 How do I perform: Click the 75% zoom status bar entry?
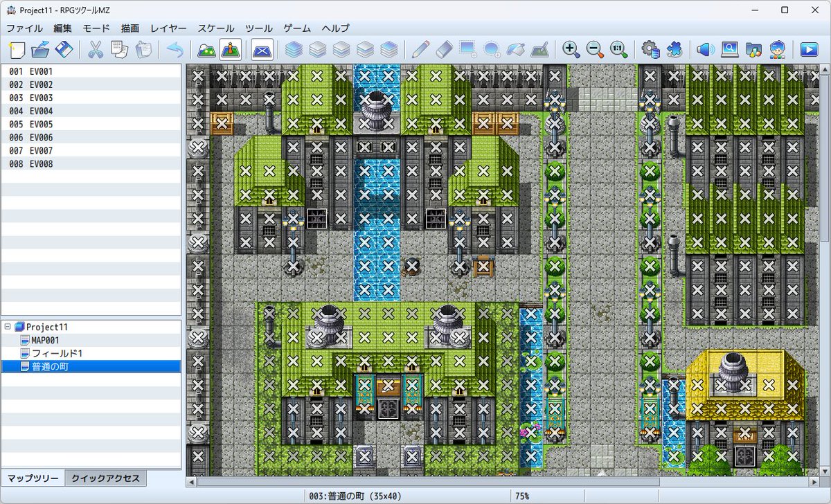click(523, 496)
